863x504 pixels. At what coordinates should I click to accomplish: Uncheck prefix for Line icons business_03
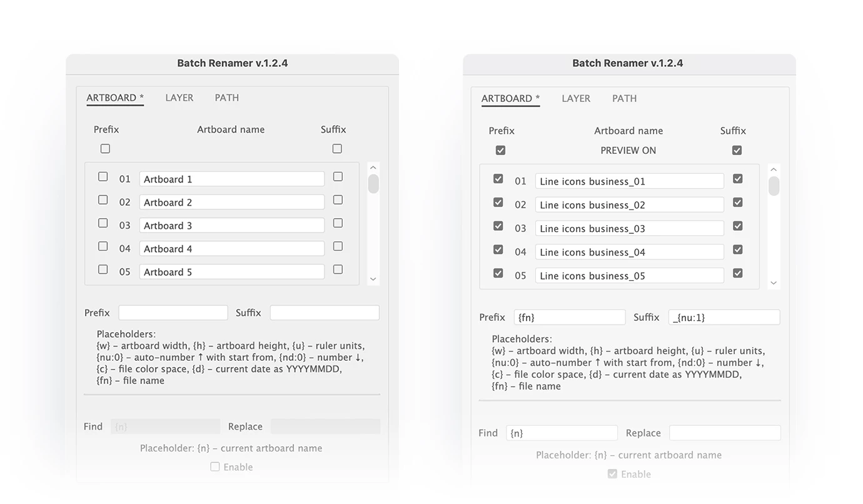click(x=498, y=226)
